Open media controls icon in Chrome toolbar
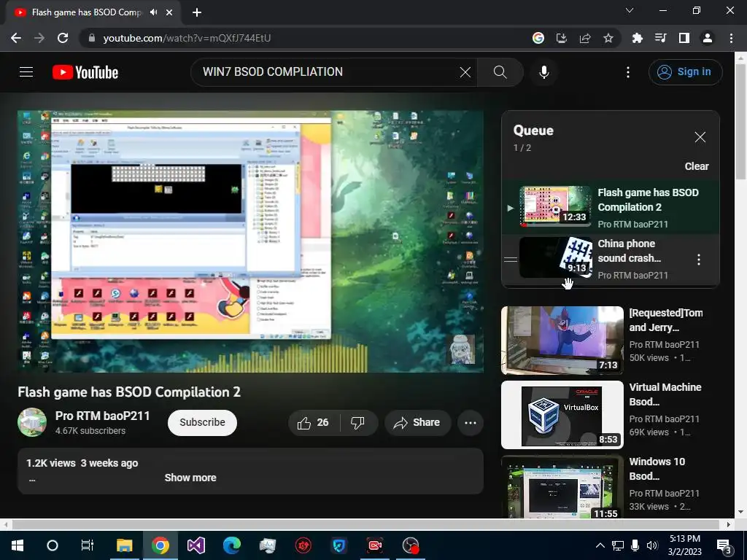Screen dimensions: 747x560 (x=661, y=38)
